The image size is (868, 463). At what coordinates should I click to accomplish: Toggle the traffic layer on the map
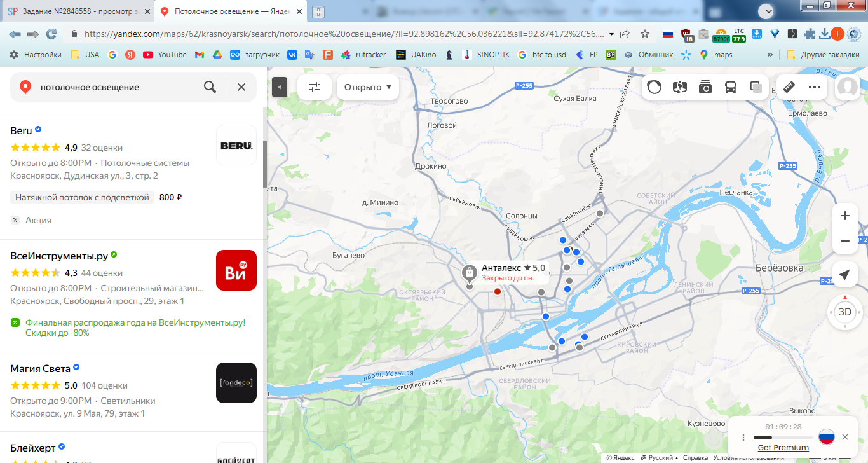click(x=654, y=87)
